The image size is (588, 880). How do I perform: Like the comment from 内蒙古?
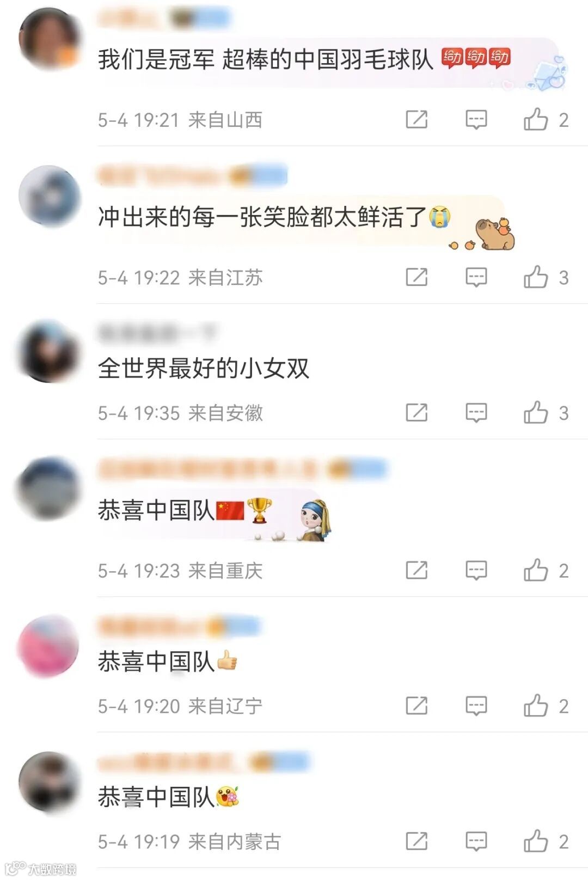point(536,841)
